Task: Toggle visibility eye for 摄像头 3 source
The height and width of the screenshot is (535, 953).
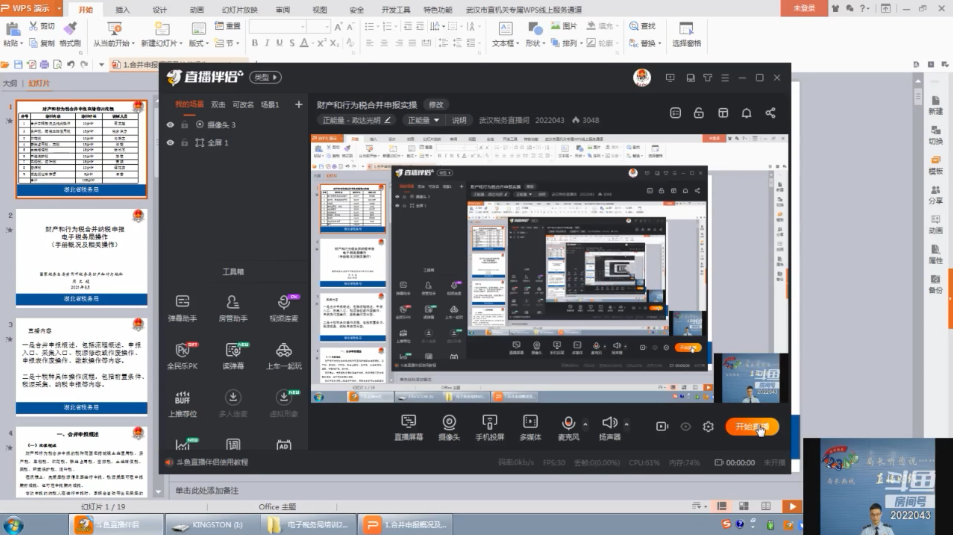Action: (x=170, y=125)
